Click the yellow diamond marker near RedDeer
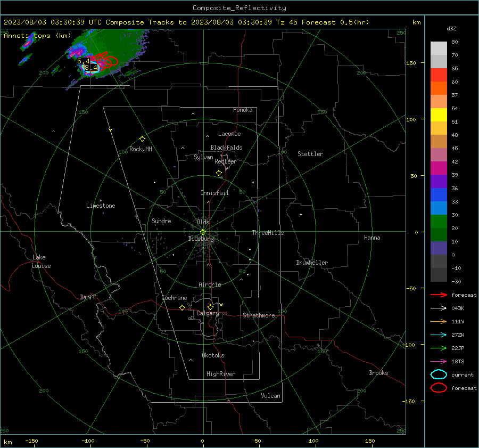Image resolution: width=479 pixels, height=448 pixels. coord(219,173)
